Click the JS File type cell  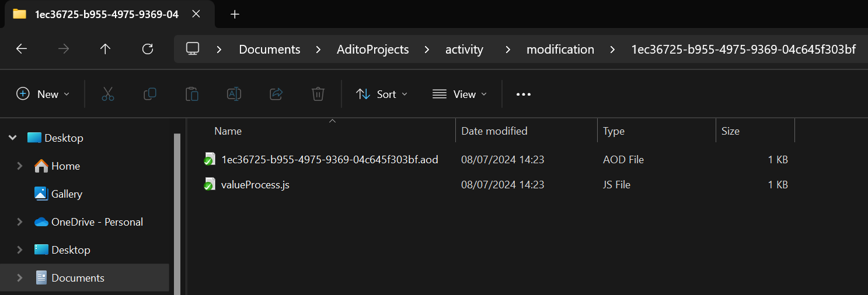(x=616, y=185)
